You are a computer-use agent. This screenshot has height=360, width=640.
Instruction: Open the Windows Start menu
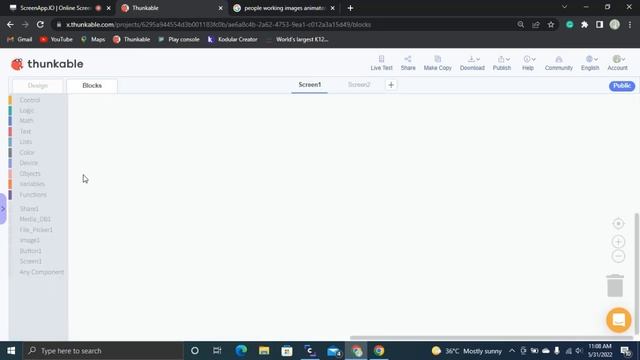[11, 351]
